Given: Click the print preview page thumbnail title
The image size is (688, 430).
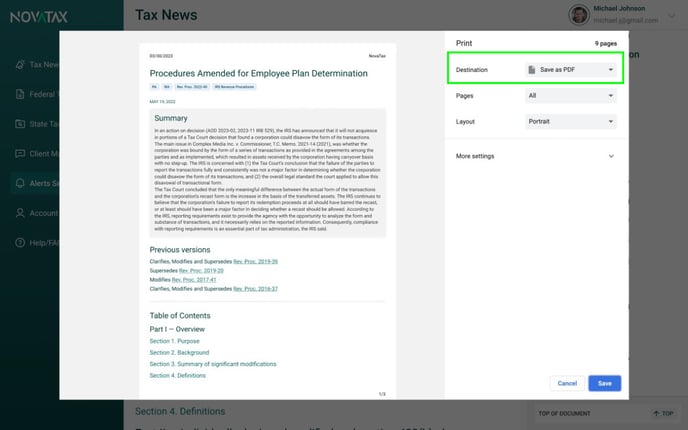Looking at the screenshot, I should (x=258, y=73).
